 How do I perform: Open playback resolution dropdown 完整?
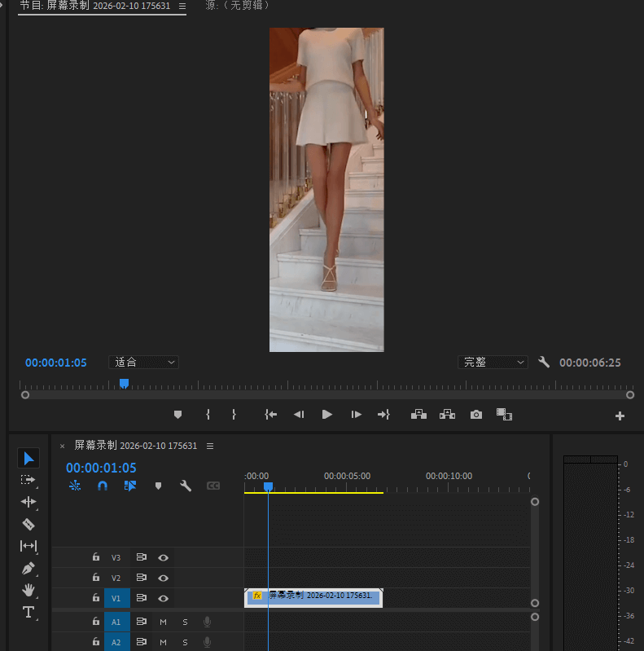[493, 363]
